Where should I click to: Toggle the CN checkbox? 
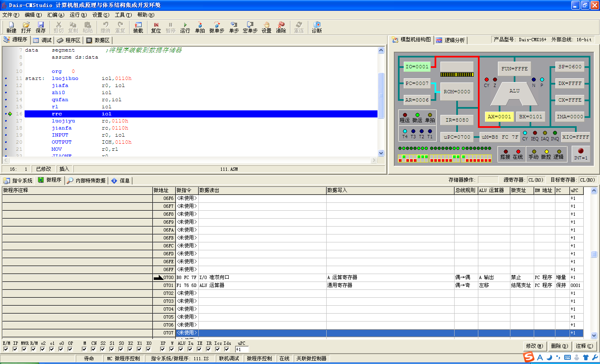pyautogui.click(x=93, y=349)
